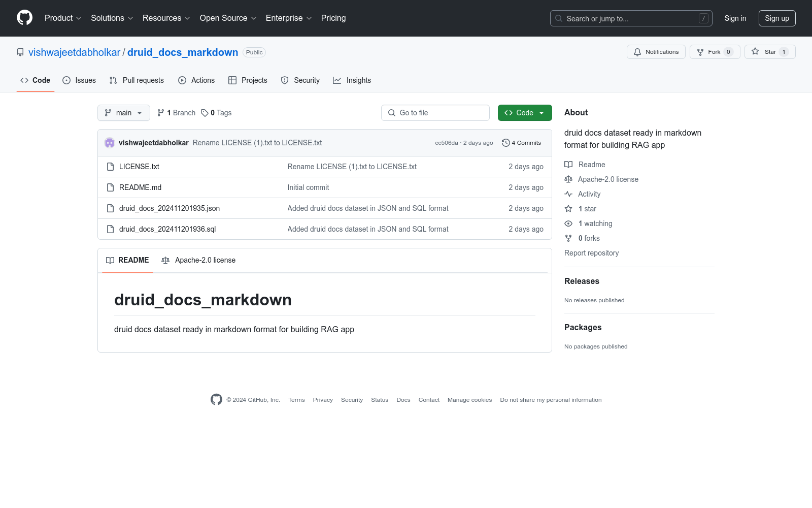Image resolution: width=812 pixels, height=508 pixels.
Task: Click the Go to file input
Action: point(435,113)
